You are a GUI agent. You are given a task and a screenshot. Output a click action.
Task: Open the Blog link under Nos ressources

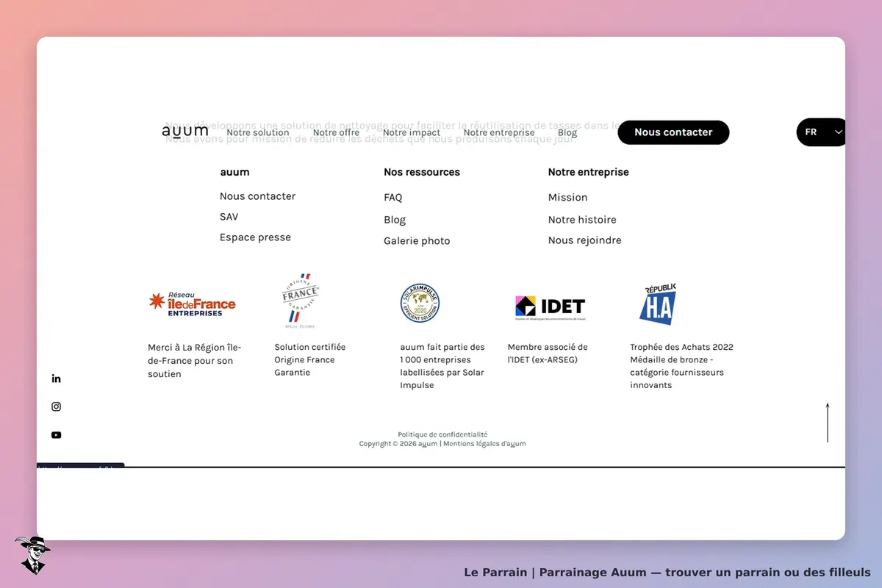tap(395, 220)
